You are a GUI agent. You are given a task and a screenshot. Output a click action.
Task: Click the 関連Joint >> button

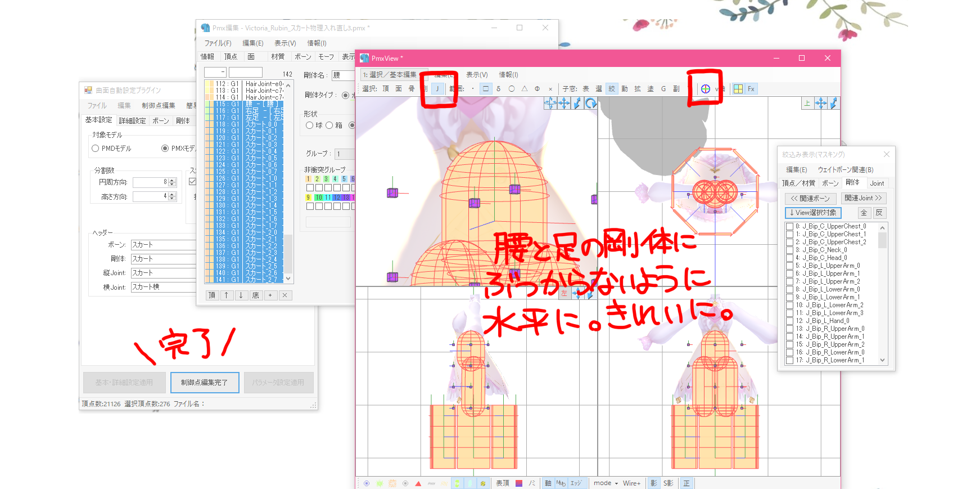coord(864,198)
